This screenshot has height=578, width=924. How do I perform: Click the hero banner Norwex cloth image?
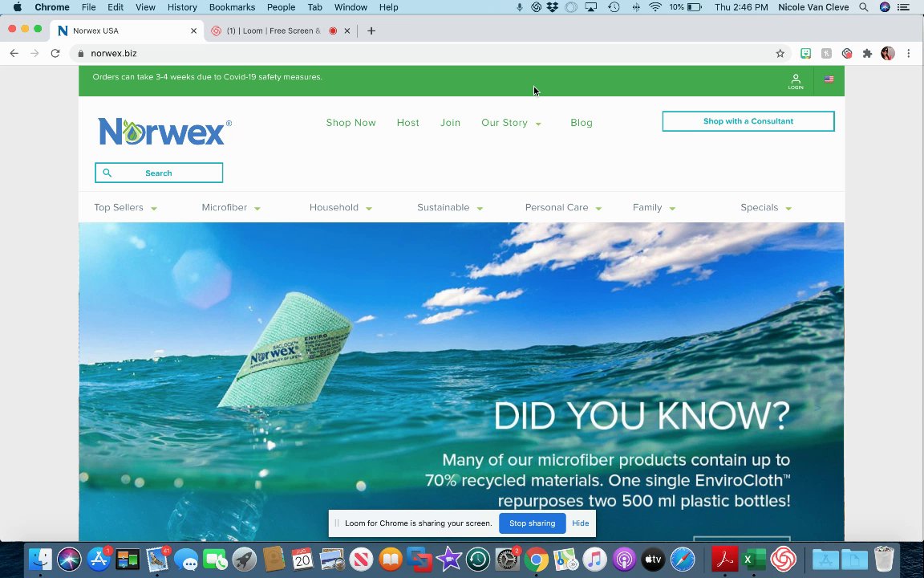[x=286, y=350]
